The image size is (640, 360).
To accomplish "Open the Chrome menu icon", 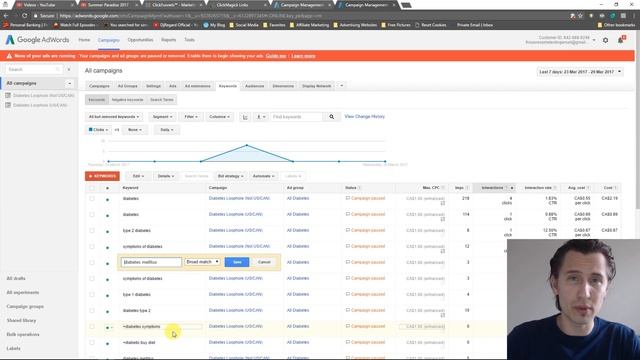I will coord(634,16).
